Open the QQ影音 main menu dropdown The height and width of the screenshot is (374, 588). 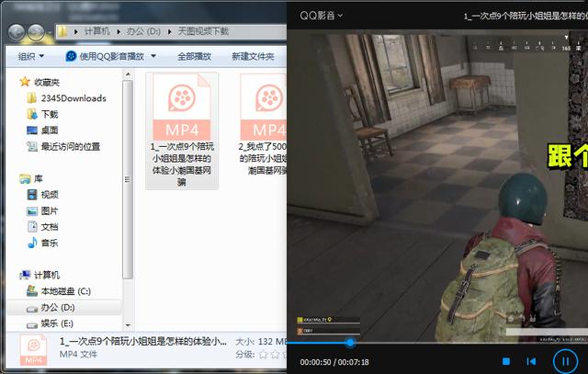(321, 16)
